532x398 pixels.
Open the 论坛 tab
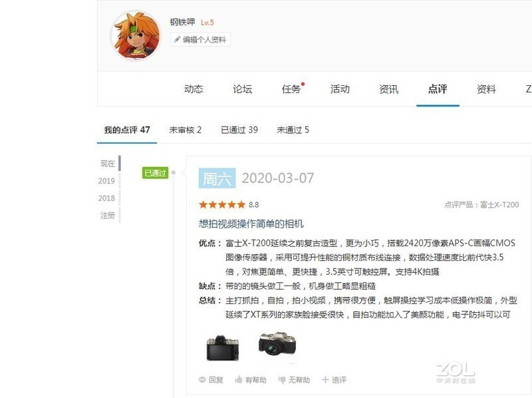pyautogui.click(x=242, y=89)
